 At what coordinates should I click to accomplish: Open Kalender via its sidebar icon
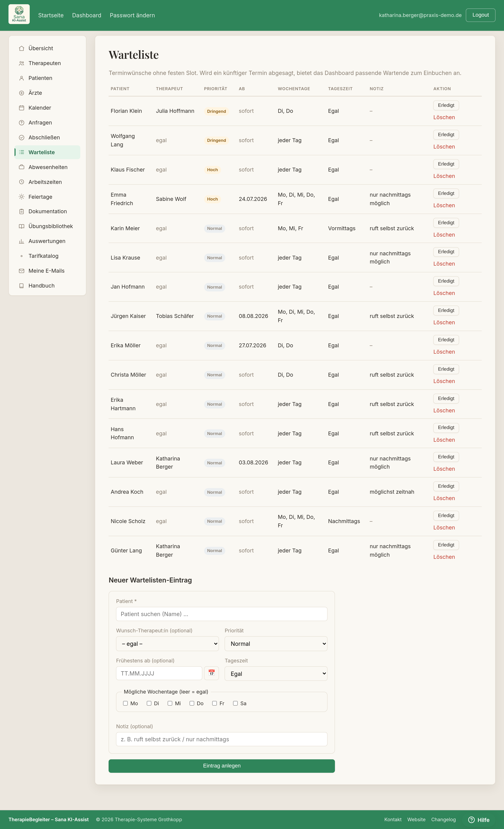point(22,108)
